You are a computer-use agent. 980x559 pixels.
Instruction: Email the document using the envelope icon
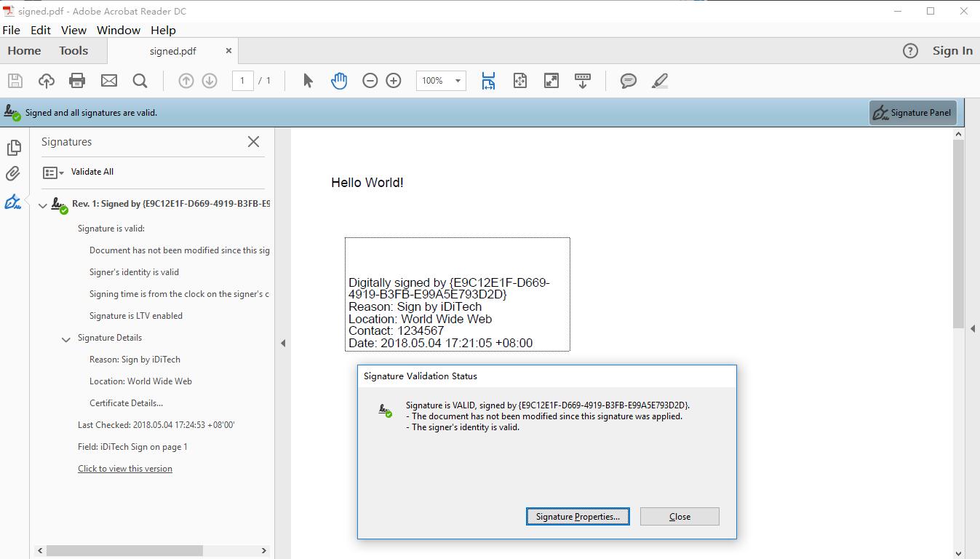108,81
